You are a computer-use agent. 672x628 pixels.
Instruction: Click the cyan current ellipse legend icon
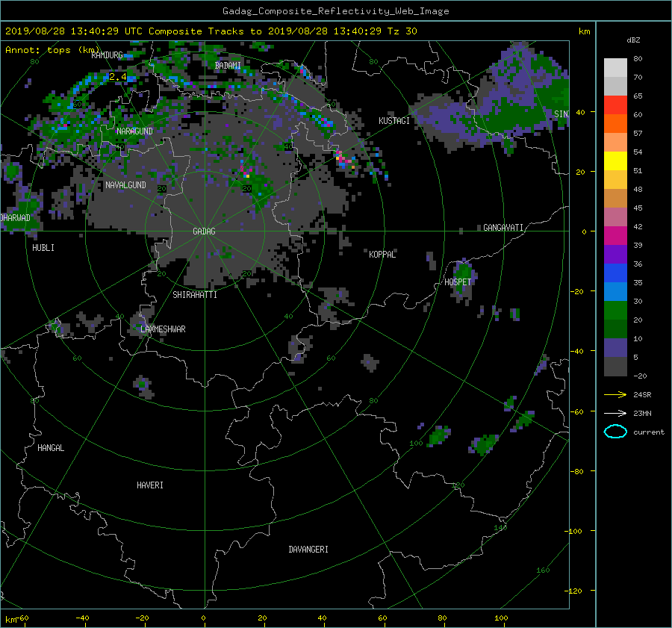pyautogui.click(x=615, y=432)
